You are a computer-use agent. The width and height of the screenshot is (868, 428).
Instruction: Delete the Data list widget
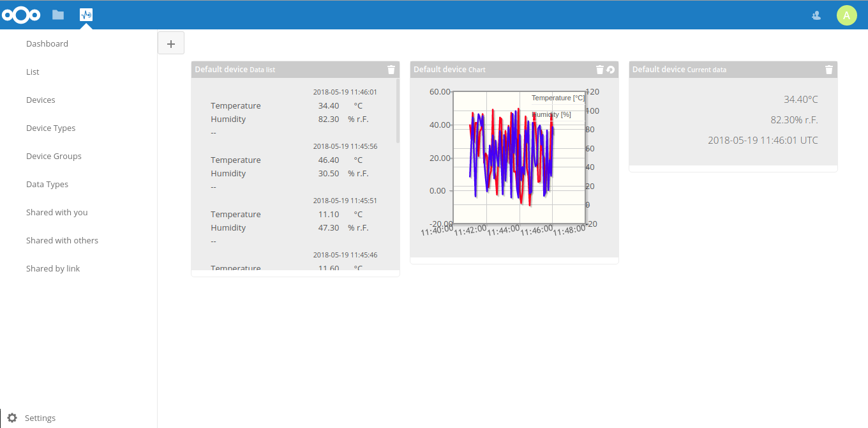coord(391,70)
